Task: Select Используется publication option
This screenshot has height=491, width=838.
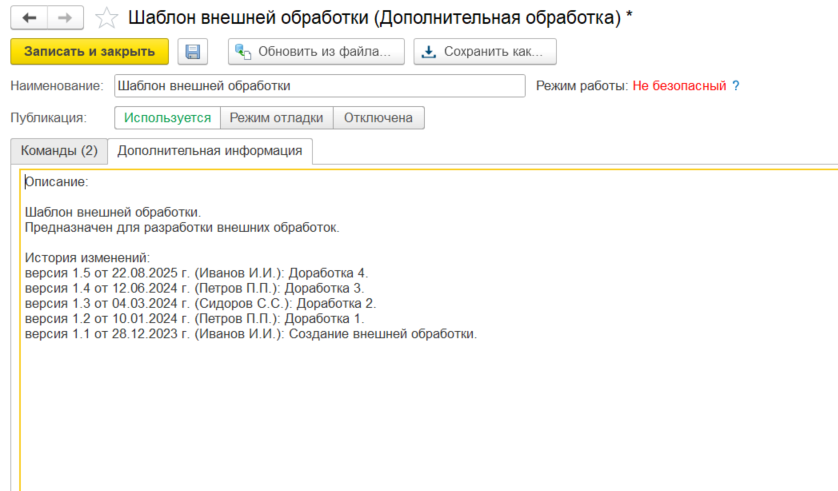Action: click(168, 118)
